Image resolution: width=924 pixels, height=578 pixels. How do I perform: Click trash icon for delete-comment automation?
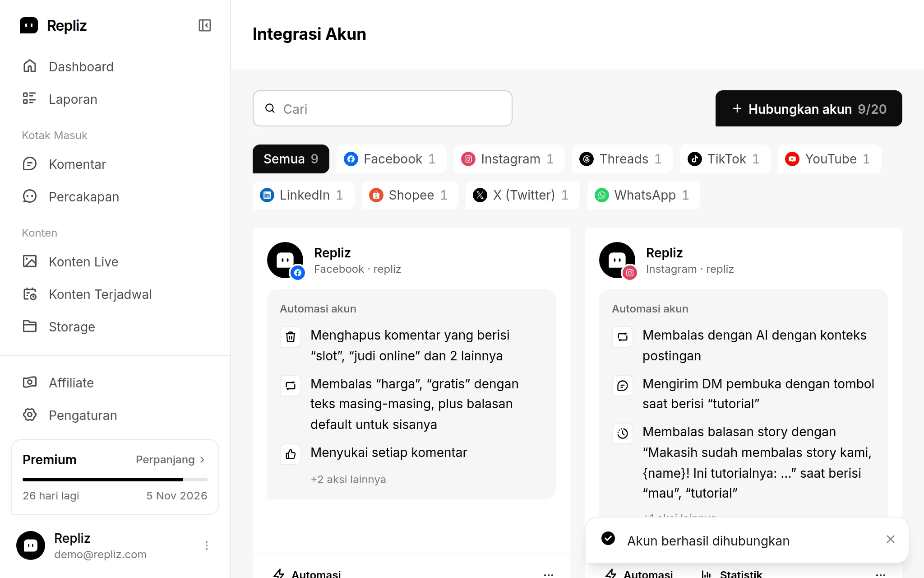(291, 337)
